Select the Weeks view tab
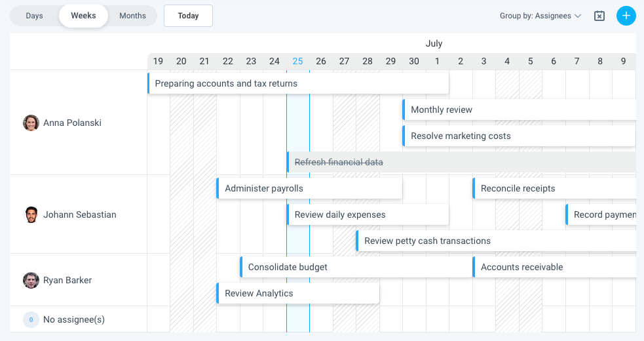The height and width of the screenshot is (341, 644). click(83, 16)
